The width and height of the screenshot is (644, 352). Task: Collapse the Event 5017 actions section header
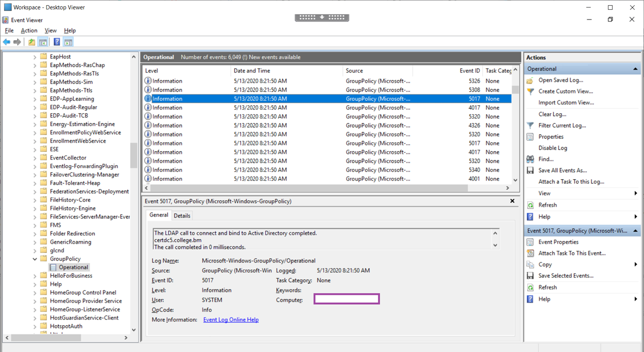[635, 231]
